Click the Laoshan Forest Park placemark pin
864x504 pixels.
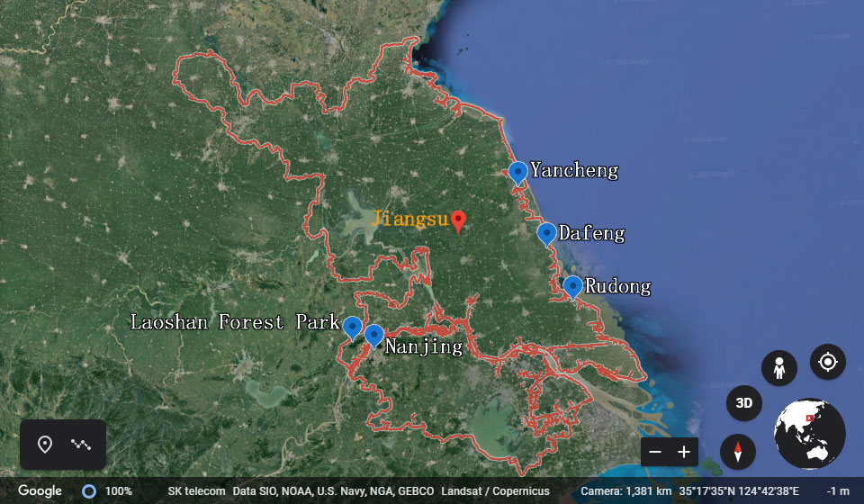click(x=353, y=328)
